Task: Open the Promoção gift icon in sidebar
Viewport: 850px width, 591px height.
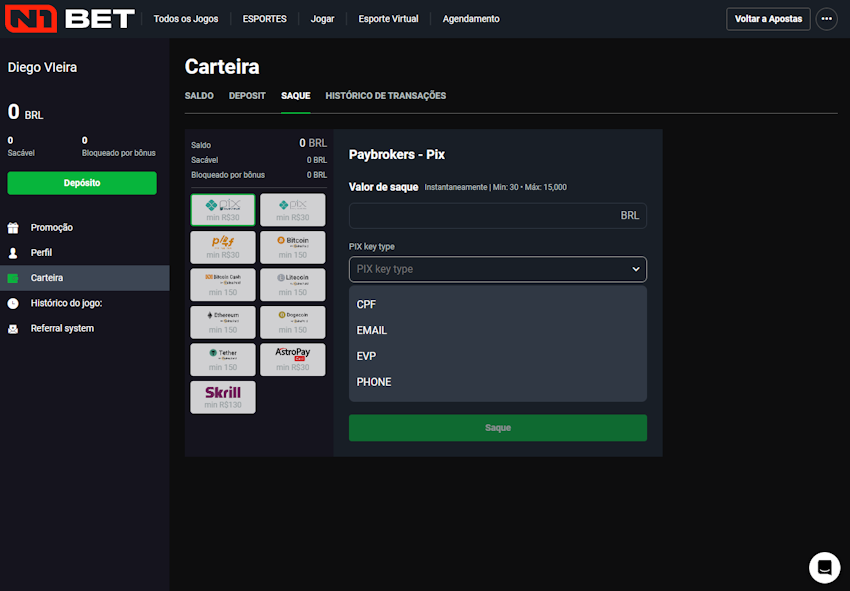Action: [14, 227]
